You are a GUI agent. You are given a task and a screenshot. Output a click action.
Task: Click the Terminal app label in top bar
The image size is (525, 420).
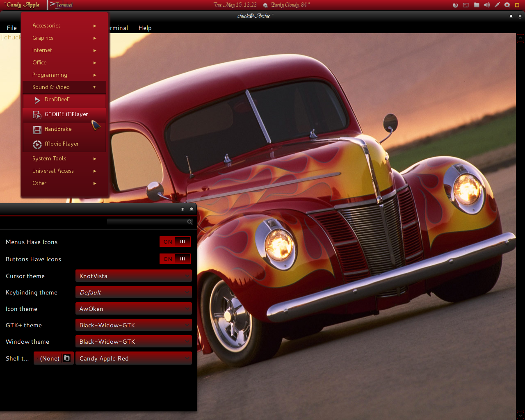tap(64, 5)
